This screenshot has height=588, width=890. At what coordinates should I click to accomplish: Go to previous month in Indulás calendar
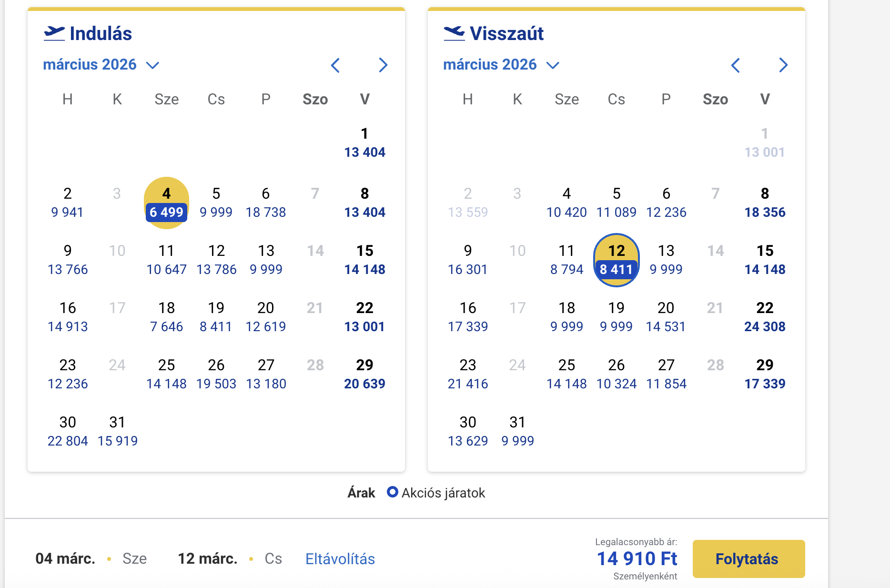pyautogui.click(x=335, y=65)
